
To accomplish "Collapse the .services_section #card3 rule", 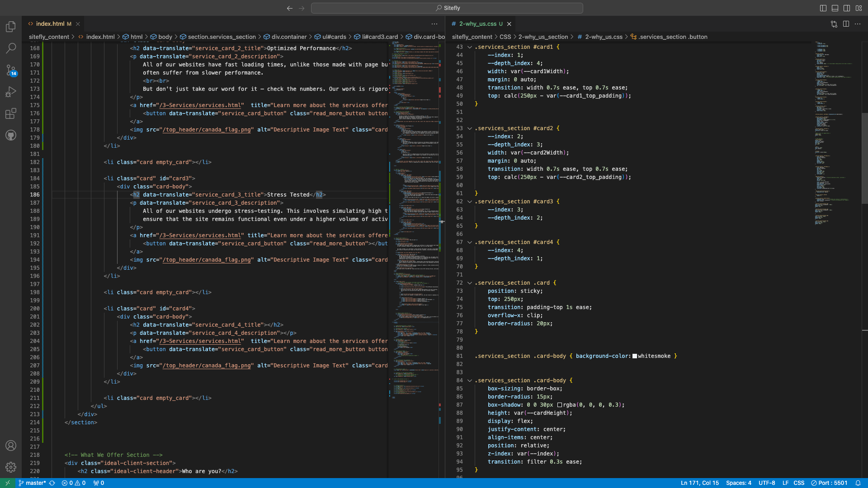I will click(x=470, y=202).
